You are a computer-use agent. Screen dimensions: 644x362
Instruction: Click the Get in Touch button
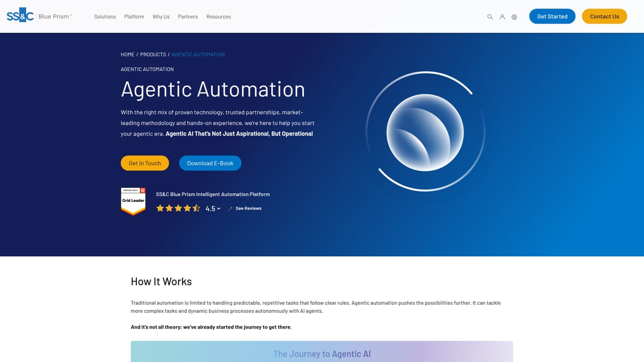pos(145,163)
